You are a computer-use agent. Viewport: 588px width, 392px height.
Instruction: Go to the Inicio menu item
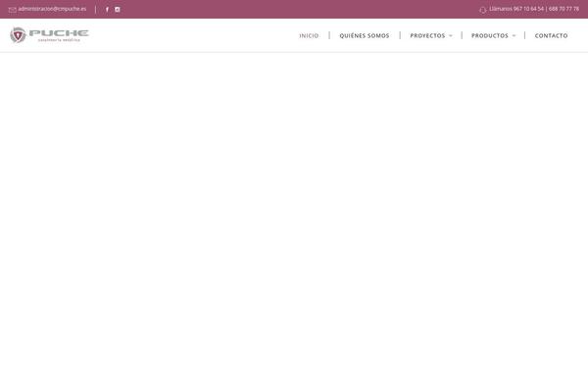click(x=309, y=35)
